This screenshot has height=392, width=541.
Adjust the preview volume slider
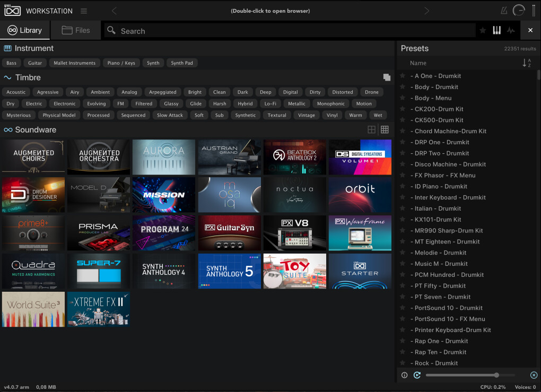point(470,375)
